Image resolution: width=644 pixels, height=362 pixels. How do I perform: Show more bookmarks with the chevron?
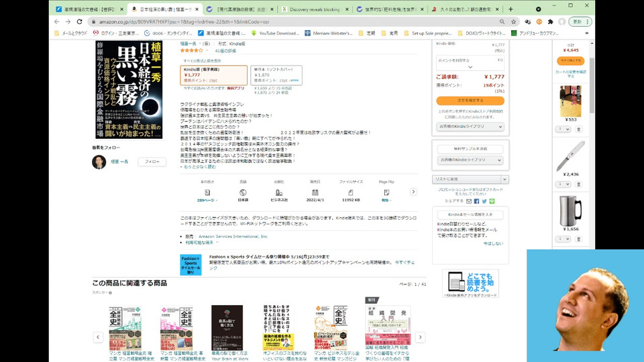[587, 34]
